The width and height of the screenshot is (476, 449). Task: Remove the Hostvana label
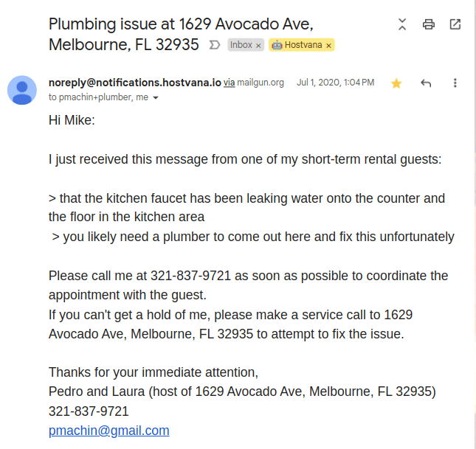click(329, 45)
